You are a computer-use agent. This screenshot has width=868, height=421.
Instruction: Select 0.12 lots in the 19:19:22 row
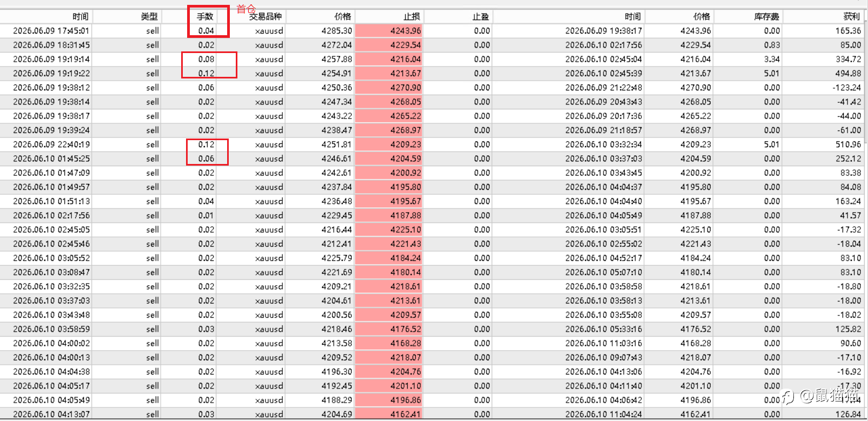click(x=206, y=74)
